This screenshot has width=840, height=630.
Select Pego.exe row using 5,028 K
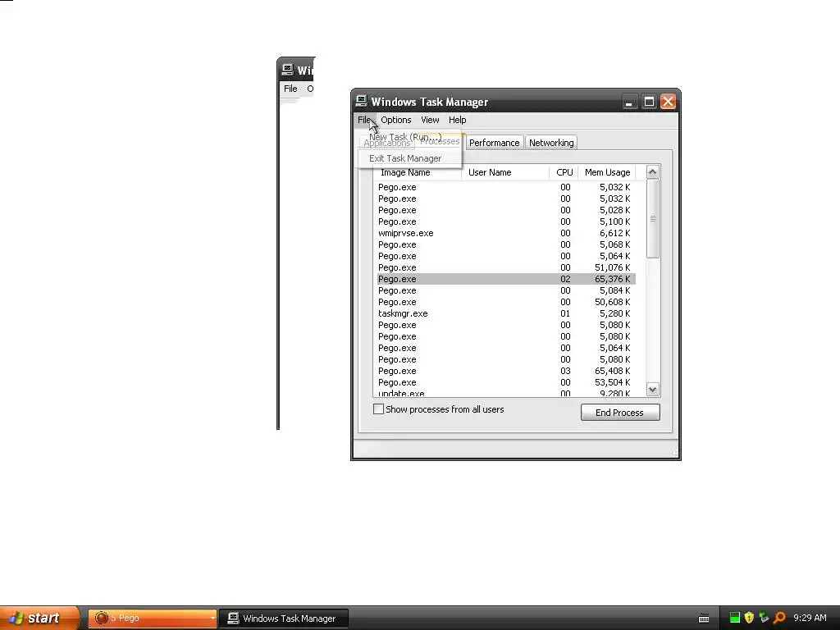tap(506, 210)
